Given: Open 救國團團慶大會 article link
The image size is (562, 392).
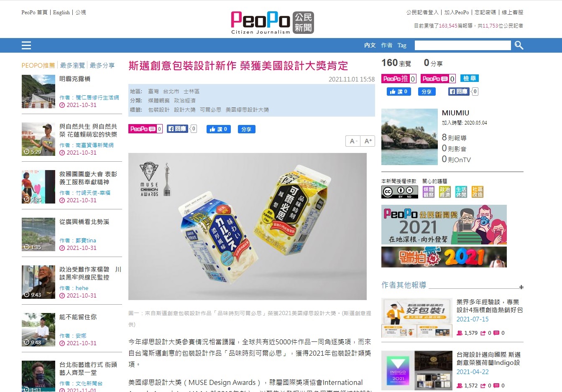Looking at the screenshot, I should click(88, 178).
